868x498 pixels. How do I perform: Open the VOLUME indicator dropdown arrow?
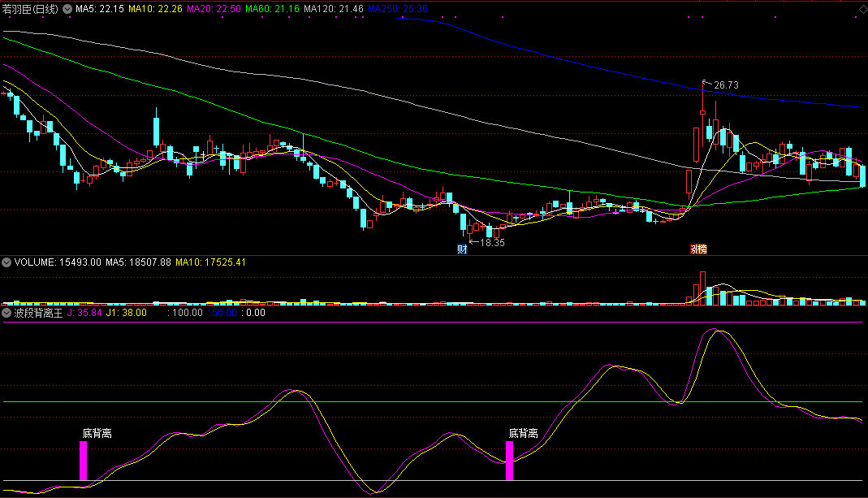pyautogui.click(x=6, y=262)
